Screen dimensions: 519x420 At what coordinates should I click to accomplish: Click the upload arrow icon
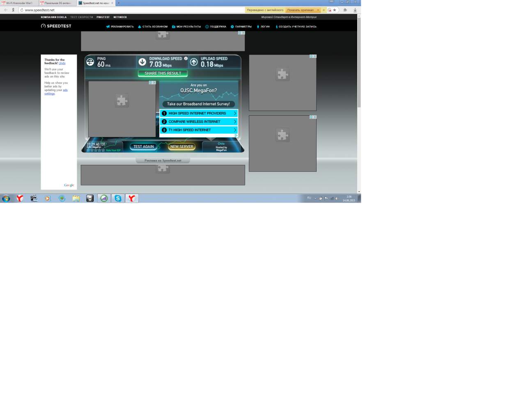(194, 62)
